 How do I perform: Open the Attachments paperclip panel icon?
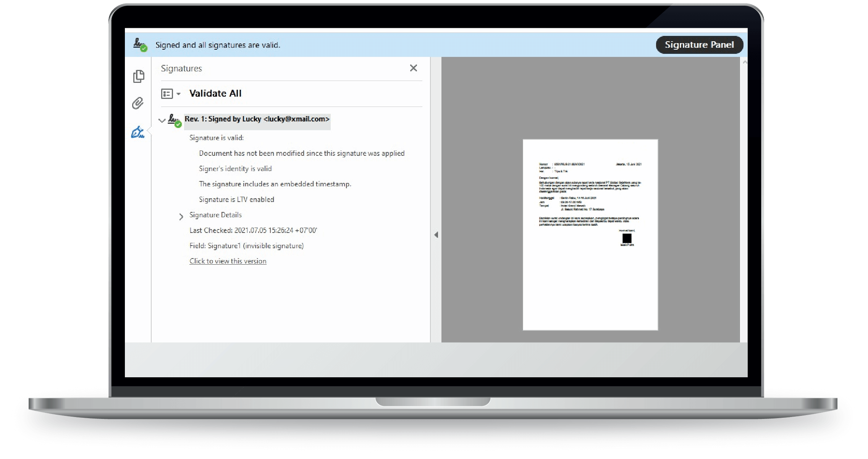(x=138, y=103)
